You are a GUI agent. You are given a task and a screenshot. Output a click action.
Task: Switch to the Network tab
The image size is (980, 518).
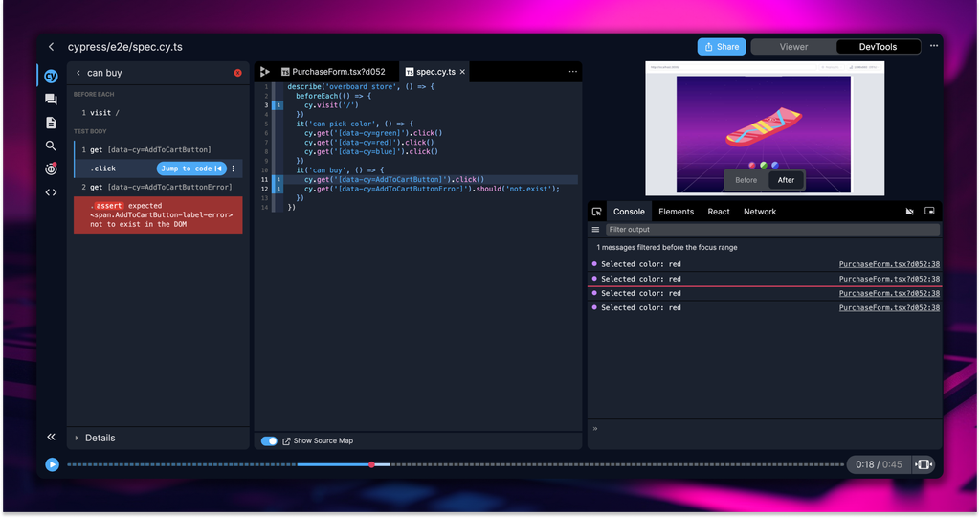pyautogui.click(x=760, y=212)
